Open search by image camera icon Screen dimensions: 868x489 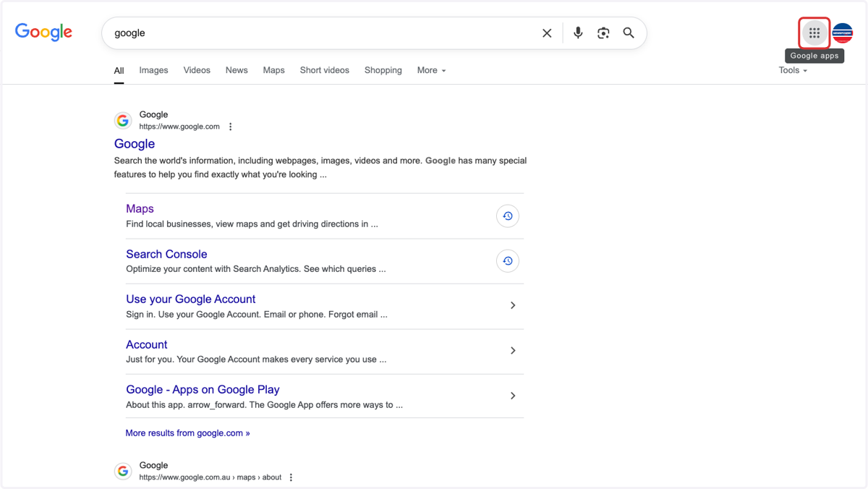coord(603,33)
